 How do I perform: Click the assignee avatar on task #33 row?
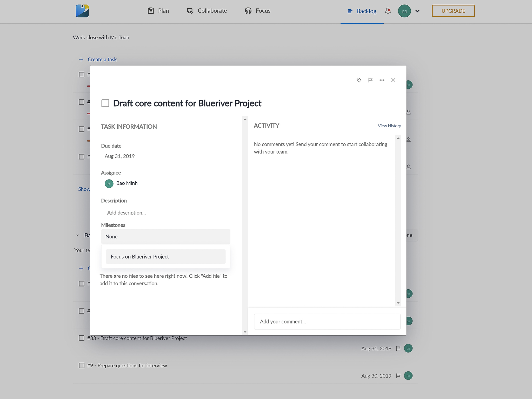click(408, 348)
